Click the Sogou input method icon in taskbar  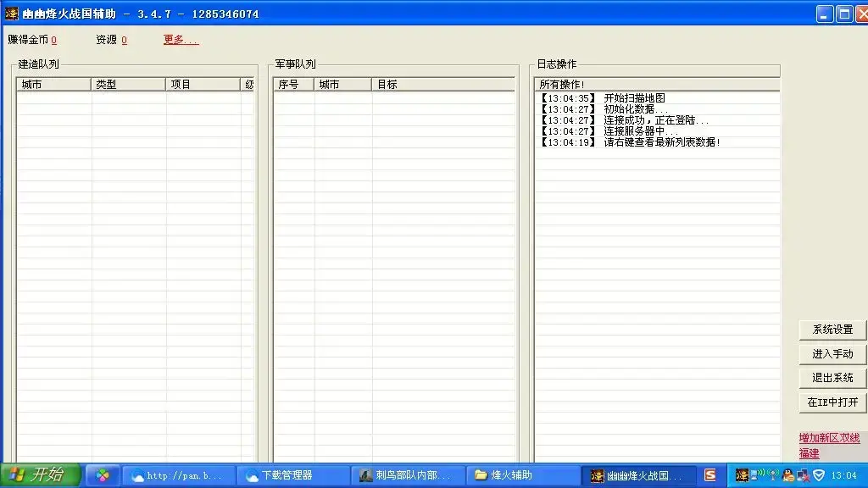coord(709,474)
